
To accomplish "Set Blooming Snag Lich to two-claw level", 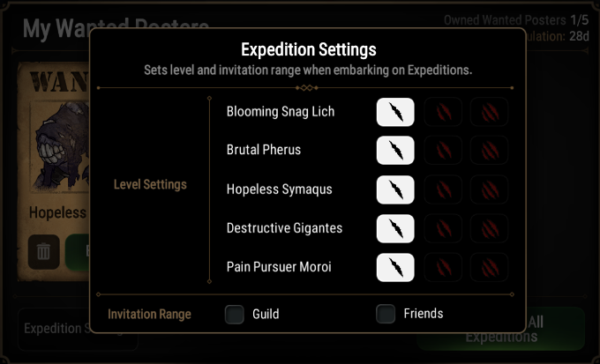I will point(443,112).
